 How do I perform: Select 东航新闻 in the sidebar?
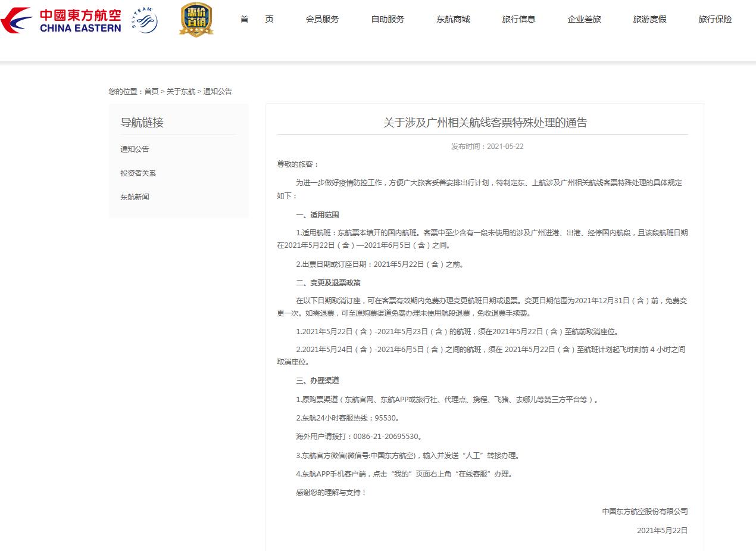click(135, 197)
